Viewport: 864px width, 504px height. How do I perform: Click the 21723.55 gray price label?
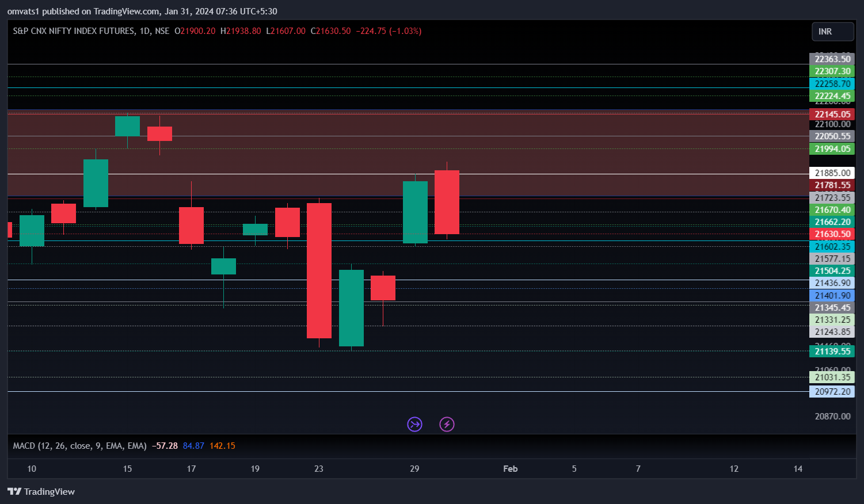pos(832,198)
